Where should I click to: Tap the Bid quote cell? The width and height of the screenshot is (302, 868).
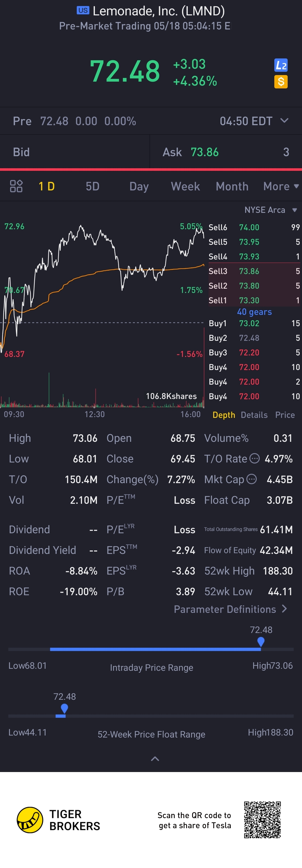[x=75, y=152]
